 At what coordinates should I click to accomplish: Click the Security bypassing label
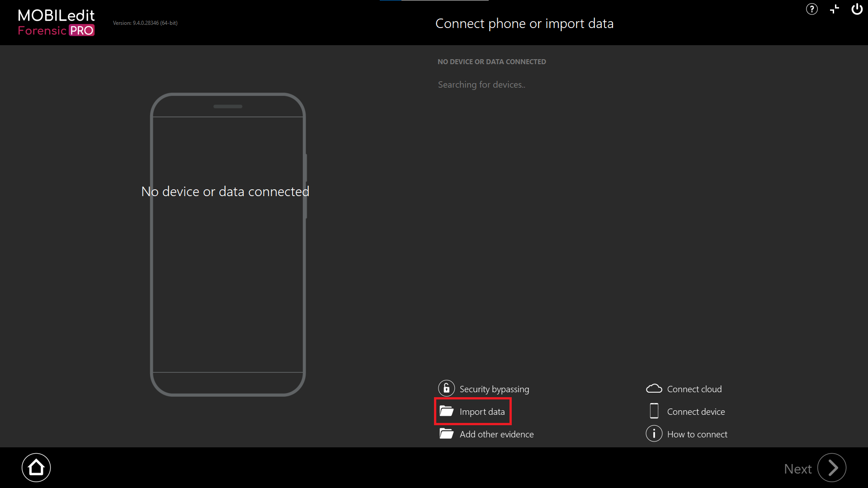(494, 389)
